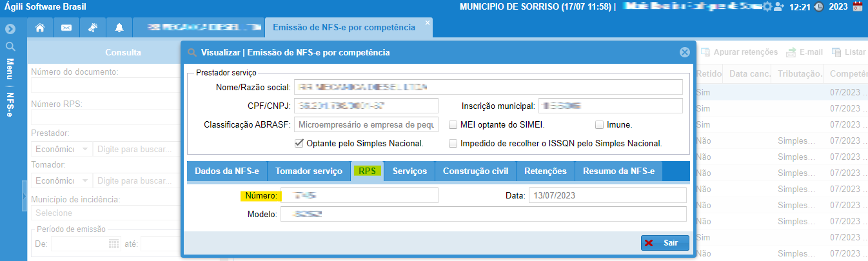The width and height of the screenshot is (868, 261).
Task: Click the Número do documento field
Action: [x=106, y=86]
